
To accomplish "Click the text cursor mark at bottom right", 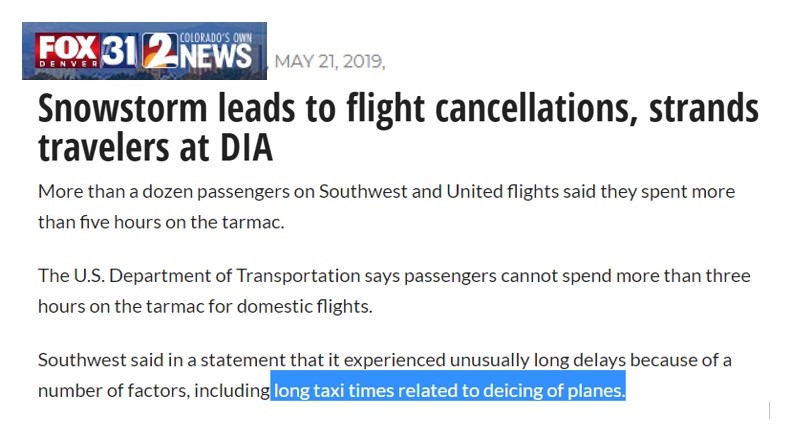I will click(x=770, y=410).
